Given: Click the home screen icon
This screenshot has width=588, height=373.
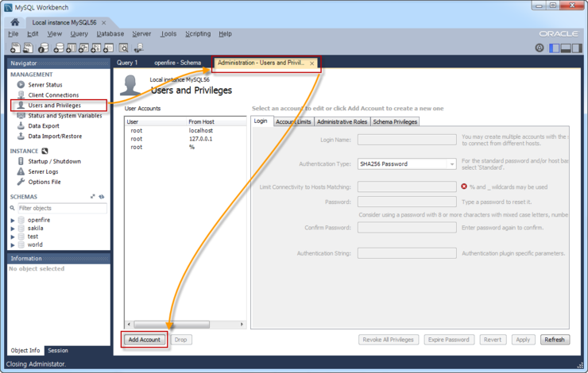Looking at the screenshot, I should [x=15, y=22].
